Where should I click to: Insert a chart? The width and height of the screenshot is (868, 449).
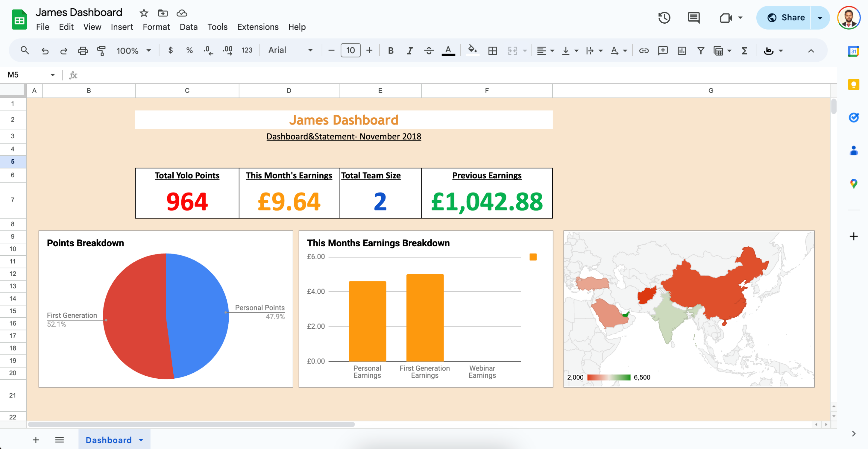click(682, 51)
